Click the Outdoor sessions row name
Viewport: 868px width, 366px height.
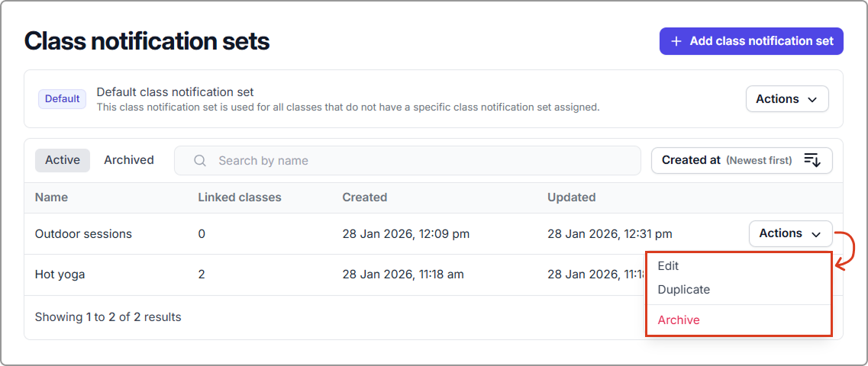pyautogui.click(x=83, y=234)
